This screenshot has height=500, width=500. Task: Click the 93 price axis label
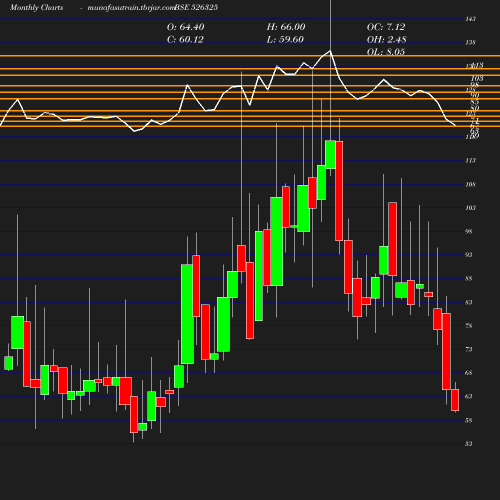click(469, 255)
